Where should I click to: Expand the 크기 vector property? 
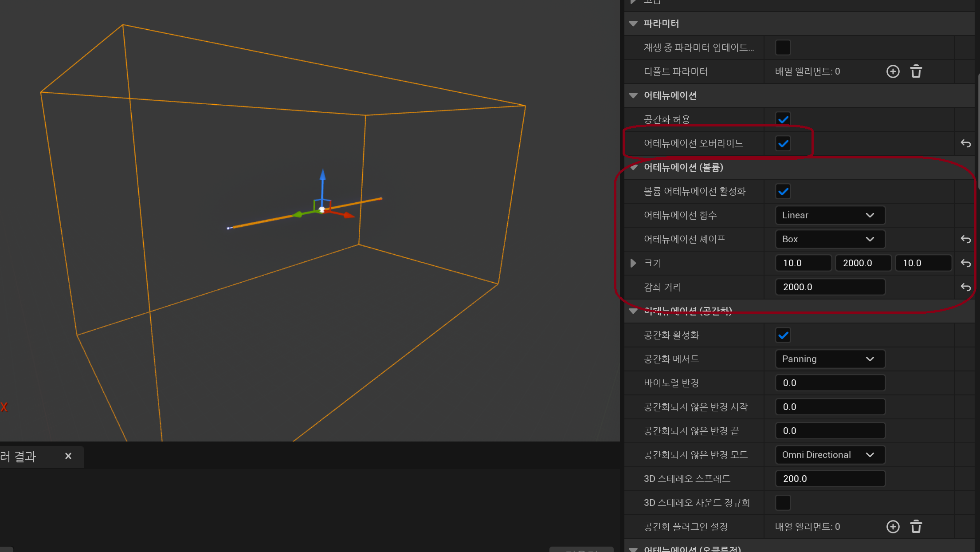(x=633, y=263)
